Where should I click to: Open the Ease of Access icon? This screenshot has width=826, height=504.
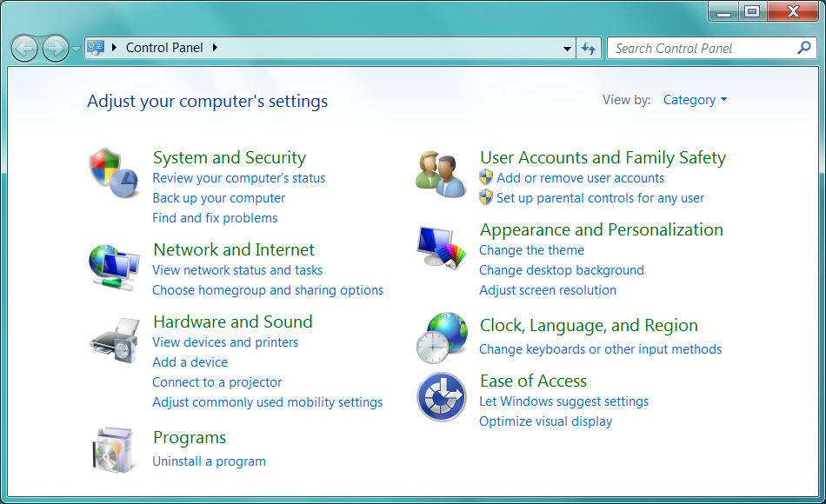tap(441, 396)
